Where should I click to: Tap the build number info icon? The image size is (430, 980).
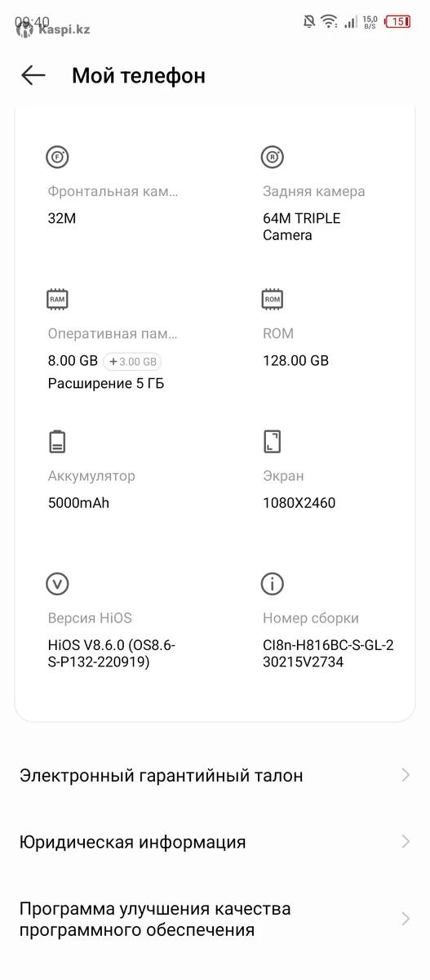point(272,584)
